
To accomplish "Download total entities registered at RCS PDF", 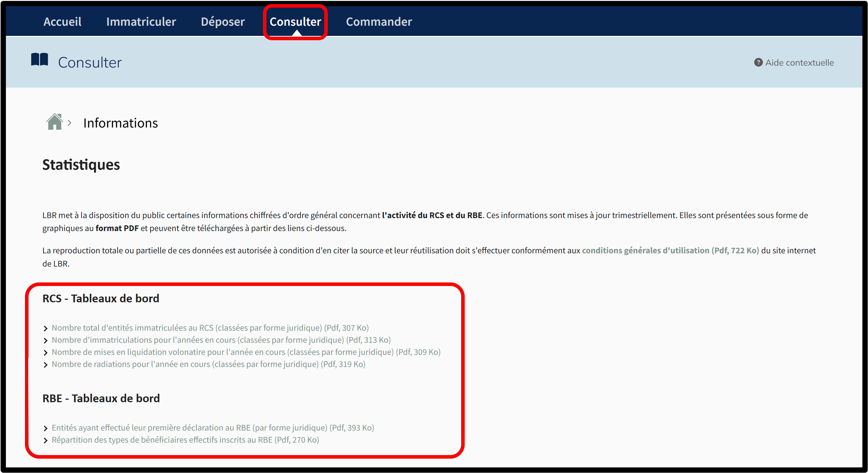I will 210,328.
